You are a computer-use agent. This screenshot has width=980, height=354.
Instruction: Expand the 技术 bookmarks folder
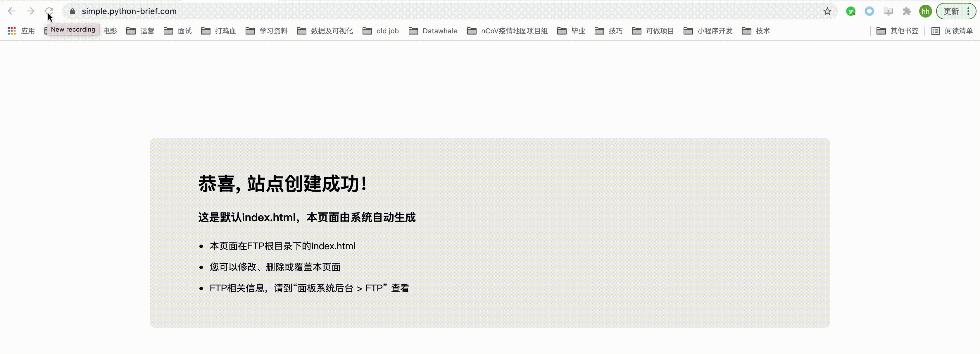click(x=763, y=31)
